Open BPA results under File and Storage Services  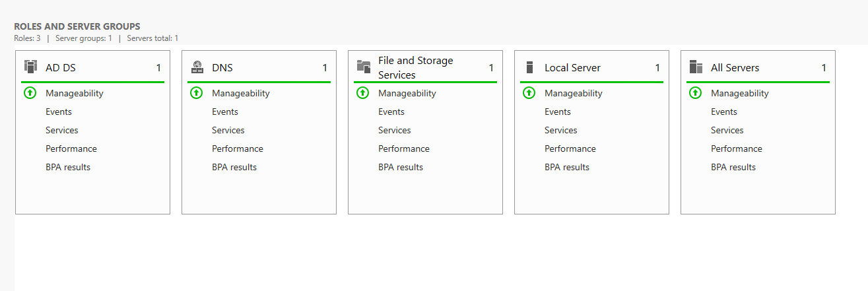coord(401,167)
